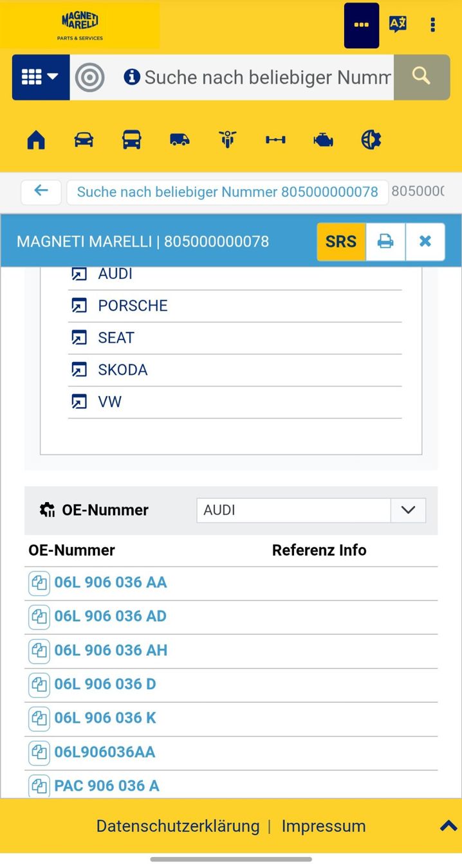Screen dimensions: 462x868
Task: Copy OE number 06L906036AA
Action: 39,753
